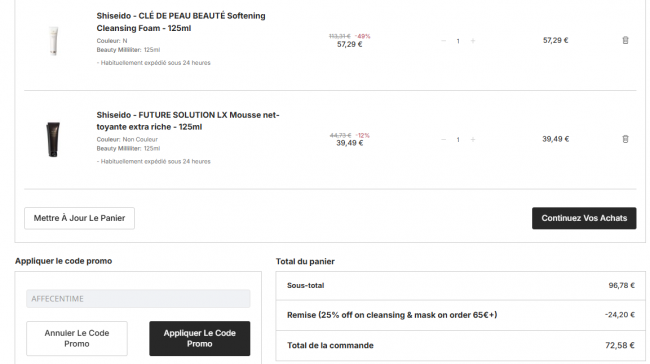The width and height of the screenshot is (650, 364).
Task: Select the quantity field of Future Solution Mousse
Action: (x=458, y=140)
